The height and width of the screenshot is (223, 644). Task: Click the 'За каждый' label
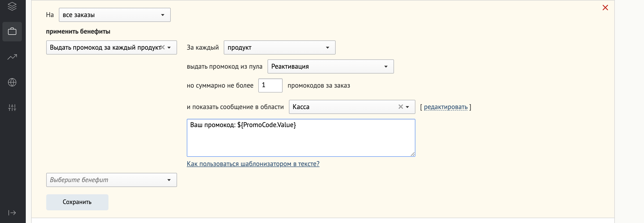point(203,47)
